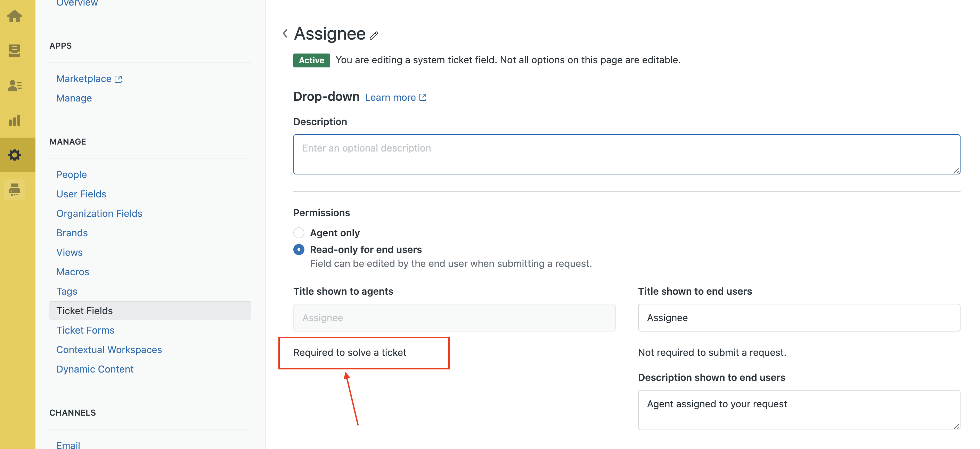Click the Admin gear icon
This screenshot has height=449, width=980.
click(x=15, y=155)
